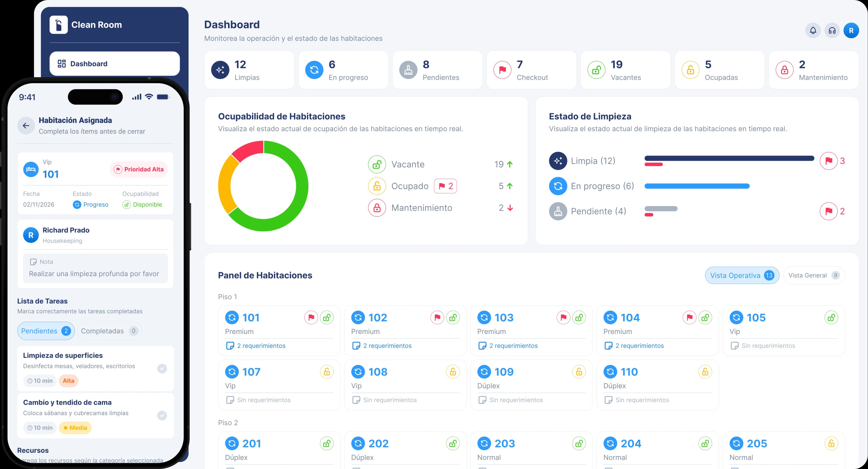Screen dimensions: 868x469
Task: Click the red flag icon beside Limpia (12)
Action: coord(828,161)
